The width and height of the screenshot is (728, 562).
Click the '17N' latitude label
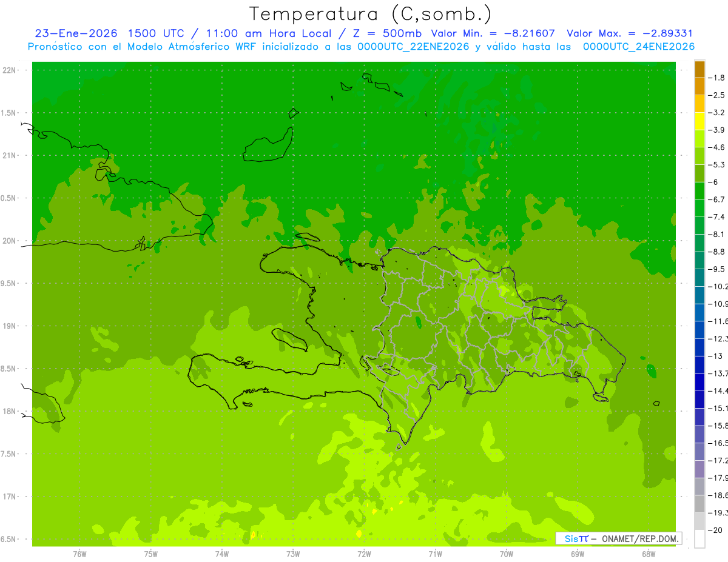pyautogui.click(x=10, y=497)
